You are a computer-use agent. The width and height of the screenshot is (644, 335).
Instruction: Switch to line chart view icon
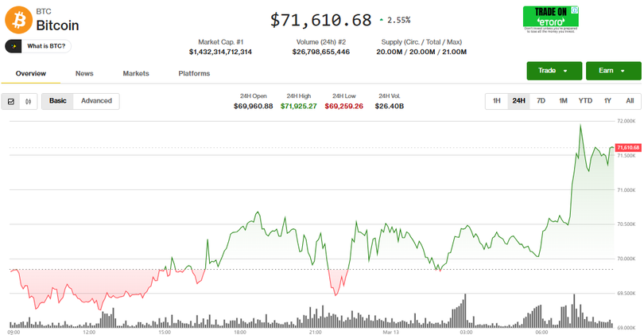(x=11, y=101)
